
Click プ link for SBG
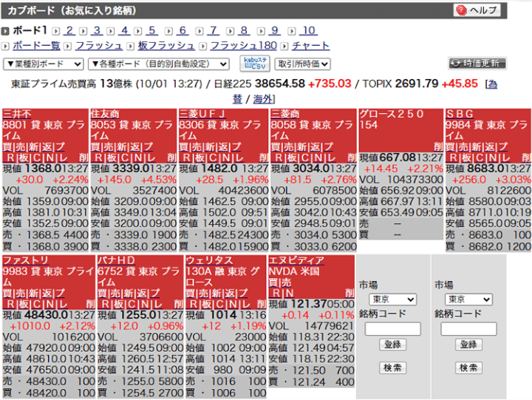pos(503,146)
